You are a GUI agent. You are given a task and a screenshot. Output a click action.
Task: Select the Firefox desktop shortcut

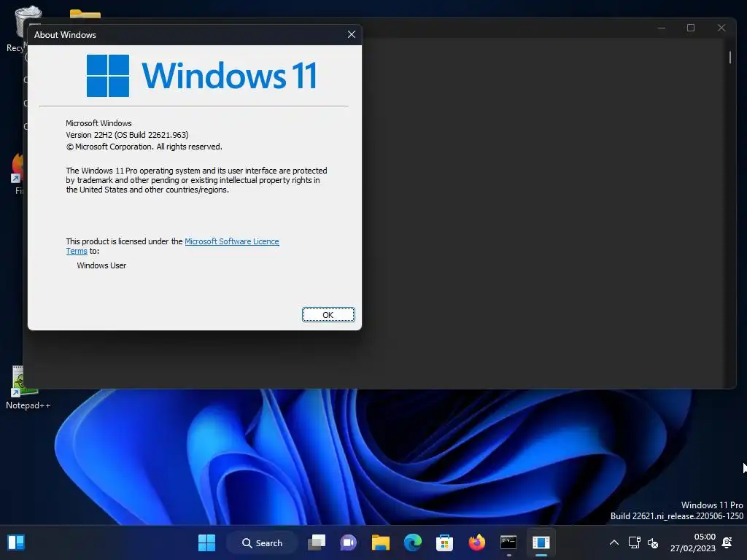coord(18,174)
